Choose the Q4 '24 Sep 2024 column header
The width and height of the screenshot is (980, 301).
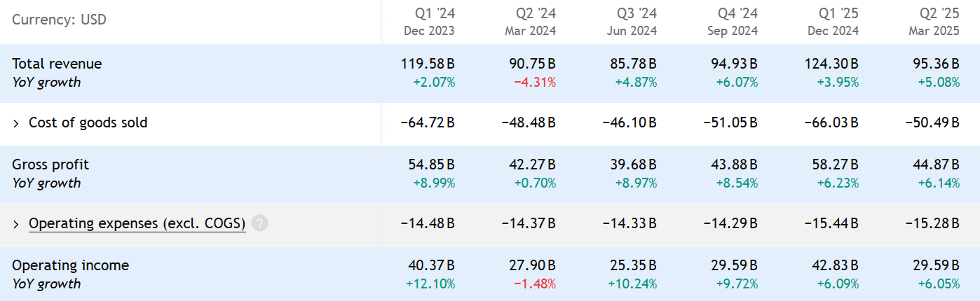pyautogui.click(x=732, y=21)
